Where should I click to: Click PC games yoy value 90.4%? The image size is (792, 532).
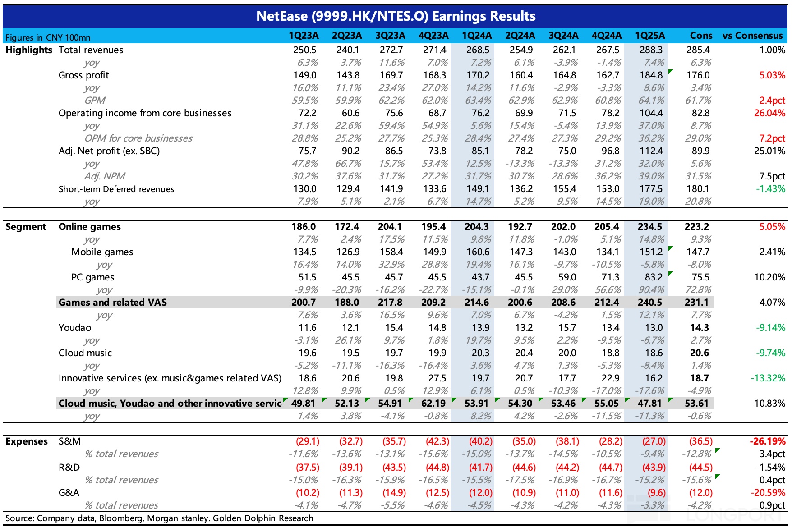coord(651,290)
